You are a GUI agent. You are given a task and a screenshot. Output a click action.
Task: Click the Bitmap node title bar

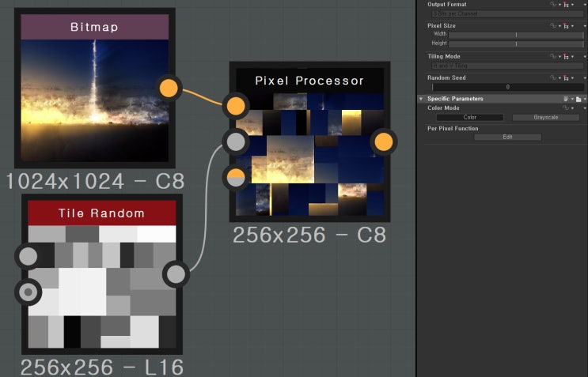94,27
